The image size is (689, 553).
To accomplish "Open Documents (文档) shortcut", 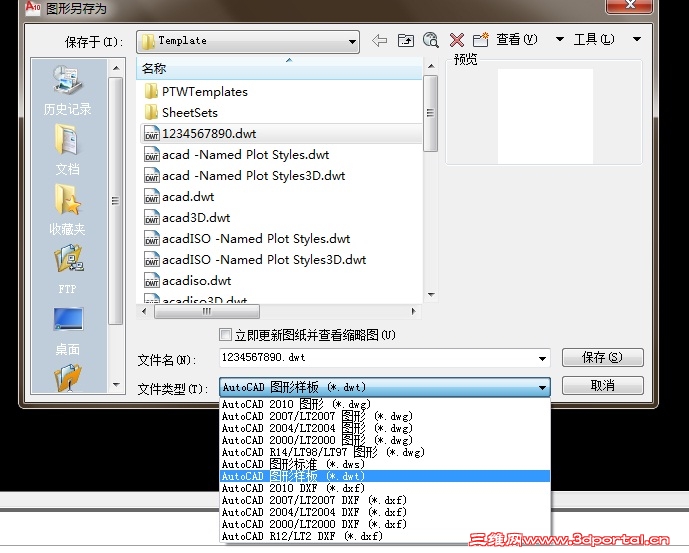I will click(x=67, y=150).
